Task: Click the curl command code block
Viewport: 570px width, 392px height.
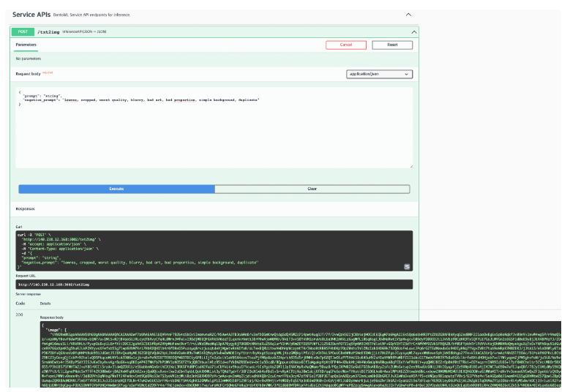Action: 214,251
